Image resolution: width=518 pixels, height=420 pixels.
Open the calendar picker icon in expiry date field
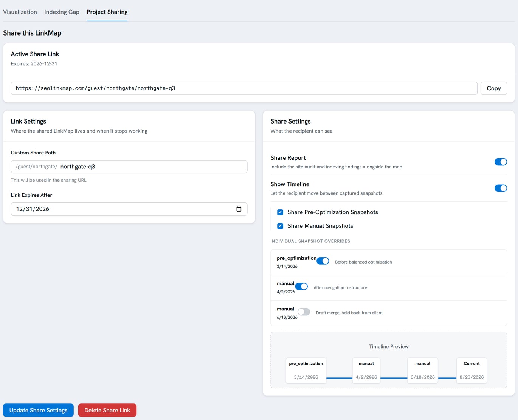tap(239, 209)
